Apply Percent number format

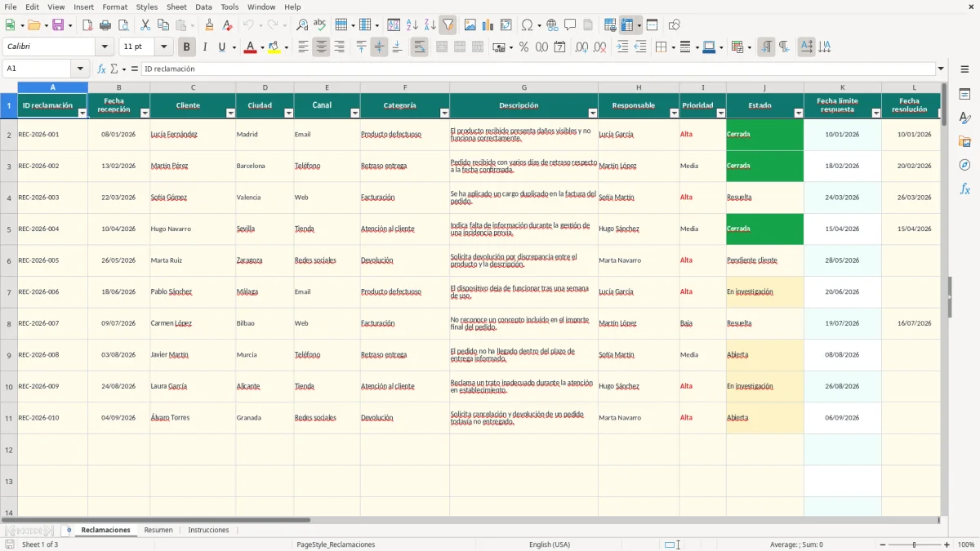523,47
